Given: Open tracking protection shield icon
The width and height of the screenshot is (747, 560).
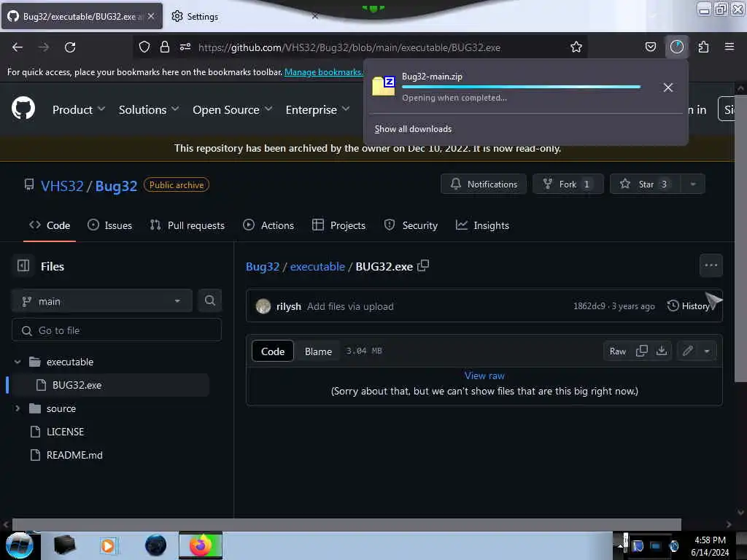Looking at the screenshot, I should pyautogui.click(x=144, y=47).
